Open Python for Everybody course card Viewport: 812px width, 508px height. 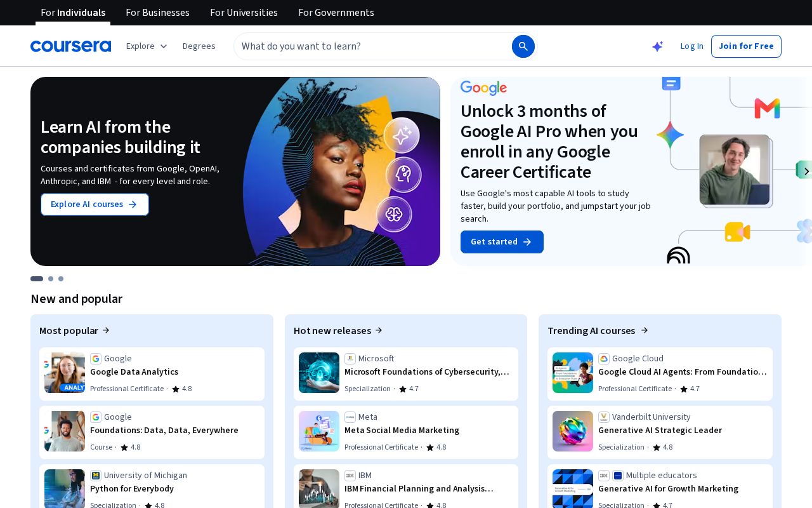coord(152,486)
